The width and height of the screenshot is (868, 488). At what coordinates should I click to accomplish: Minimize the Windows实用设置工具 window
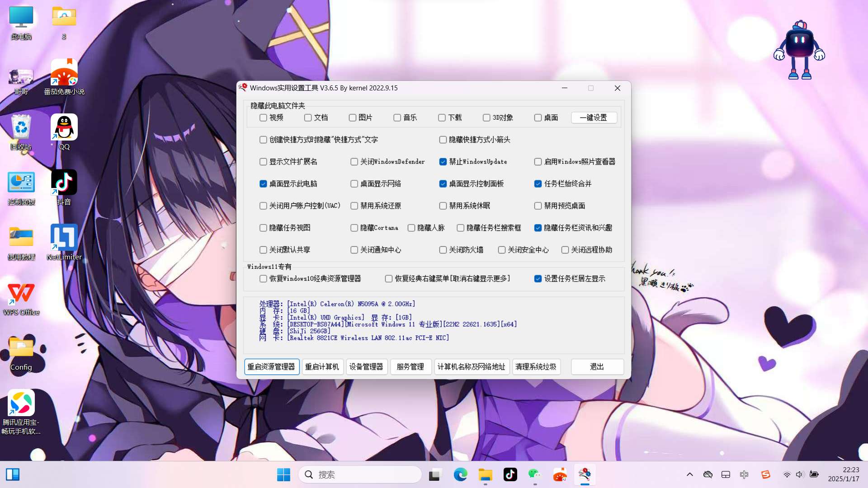click(565, 88)
